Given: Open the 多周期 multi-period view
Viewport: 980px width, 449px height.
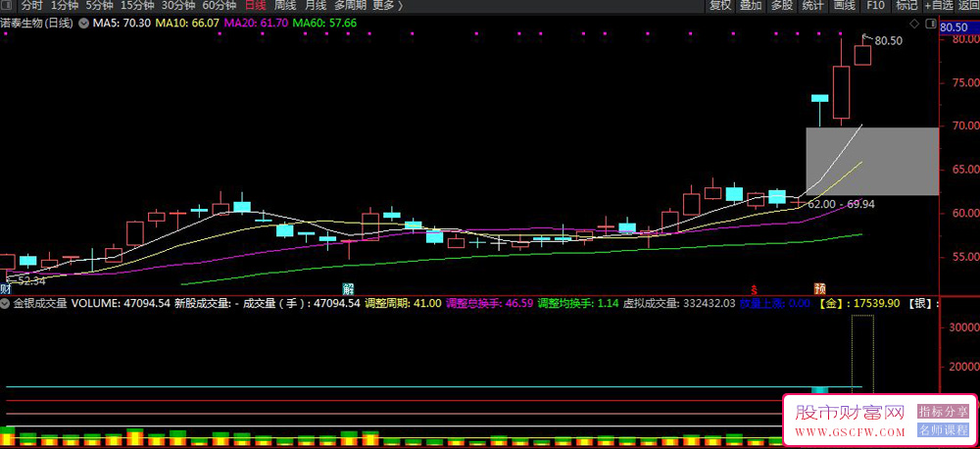Looking at the screenshot, I should click(351, 6).
